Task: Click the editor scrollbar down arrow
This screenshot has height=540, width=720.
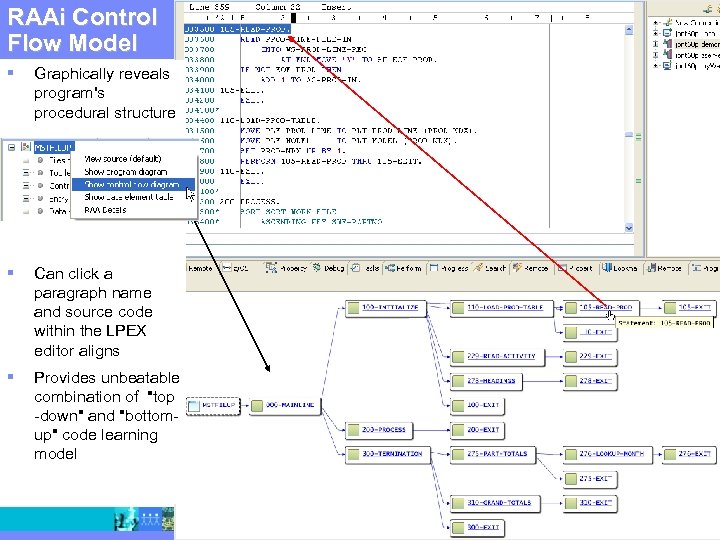Action: click(x=629, y=227)
